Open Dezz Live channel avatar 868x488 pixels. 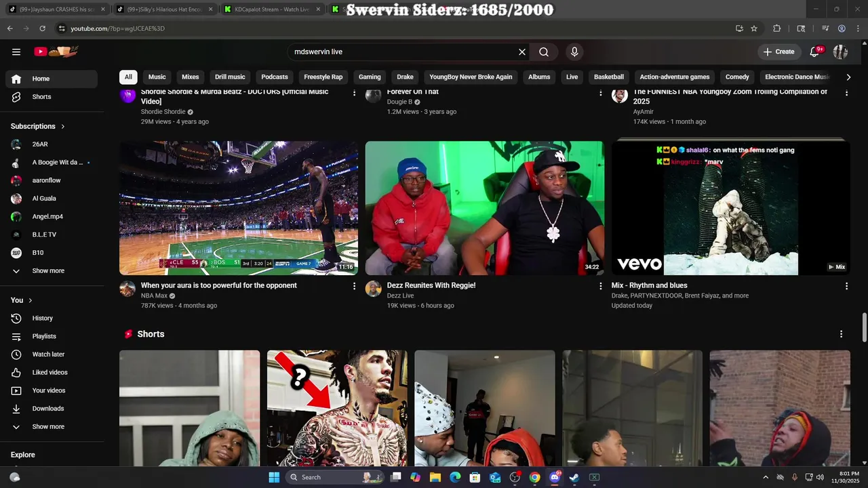point(374,289)
